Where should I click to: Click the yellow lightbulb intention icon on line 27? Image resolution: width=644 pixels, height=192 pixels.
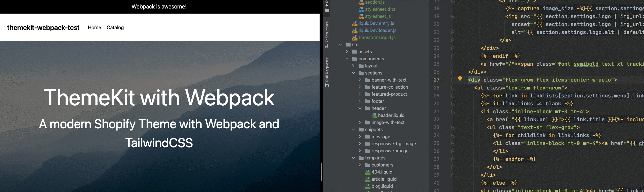click(x=460, y=79)
